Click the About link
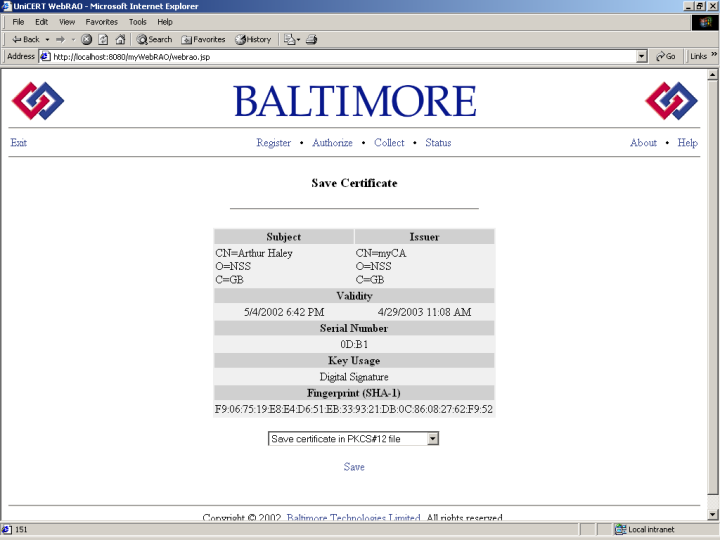Viewport: 720px width, 540px height. click(x=643, y=143)
